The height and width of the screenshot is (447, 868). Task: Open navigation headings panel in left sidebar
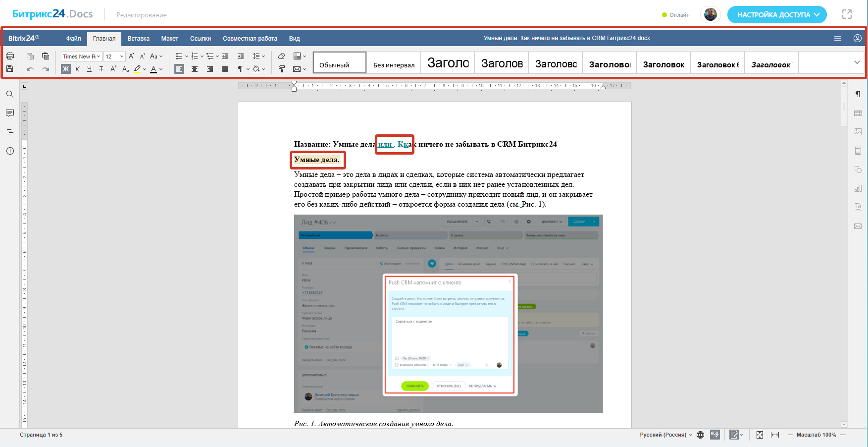click(x=10, y=132)
